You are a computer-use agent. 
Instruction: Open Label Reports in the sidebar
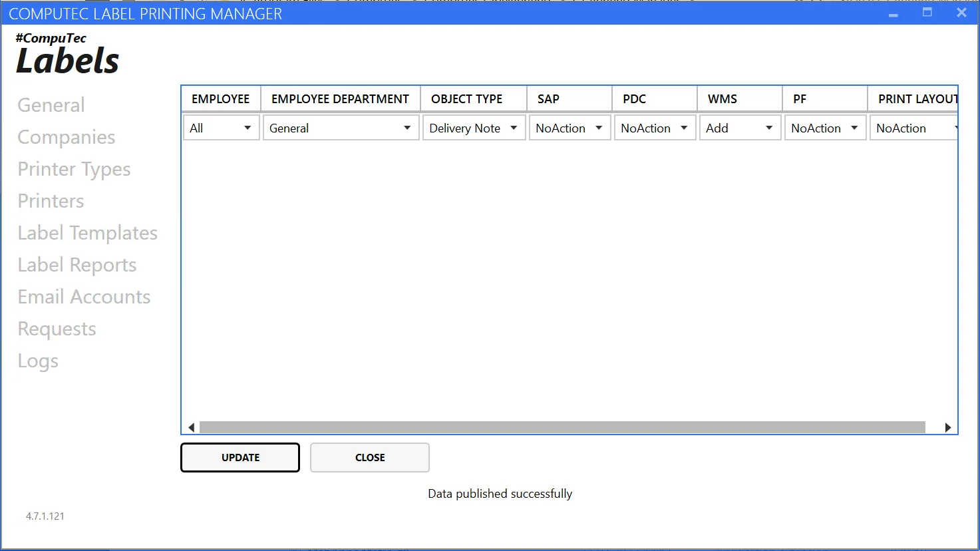(77, 265)
